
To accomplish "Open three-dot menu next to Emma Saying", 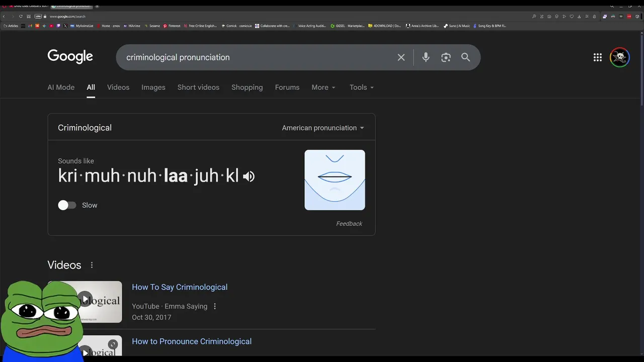I will pos(215,306).
